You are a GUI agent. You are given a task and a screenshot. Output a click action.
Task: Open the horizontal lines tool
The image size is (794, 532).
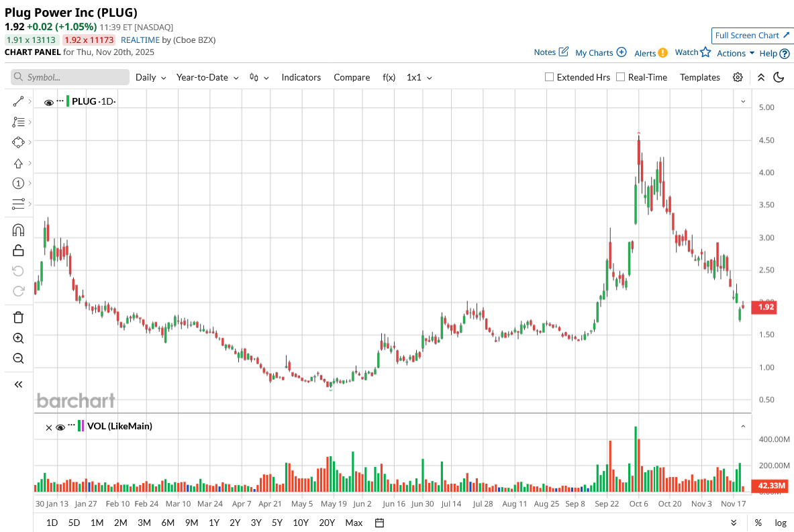[18, 204]
